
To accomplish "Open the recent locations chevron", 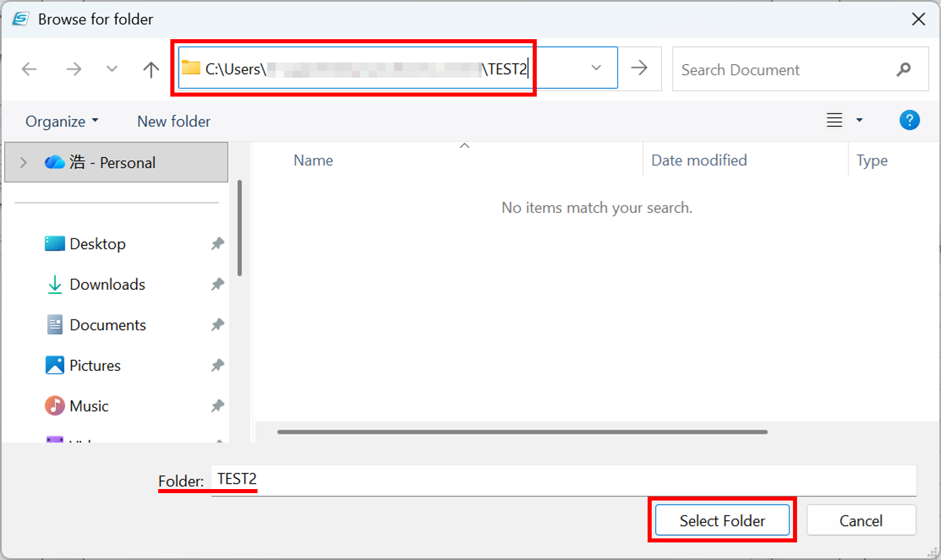I will tap(112, 69).
